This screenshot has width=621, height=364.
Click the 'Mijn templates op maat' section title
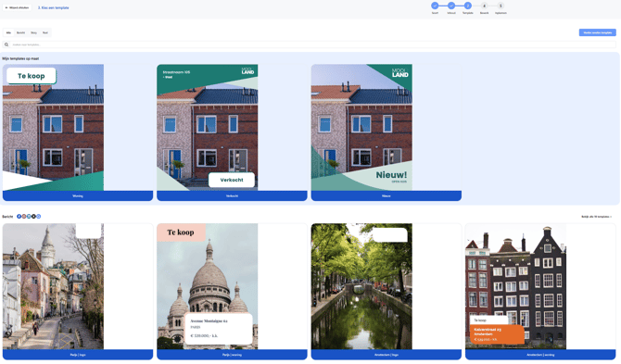20,58
